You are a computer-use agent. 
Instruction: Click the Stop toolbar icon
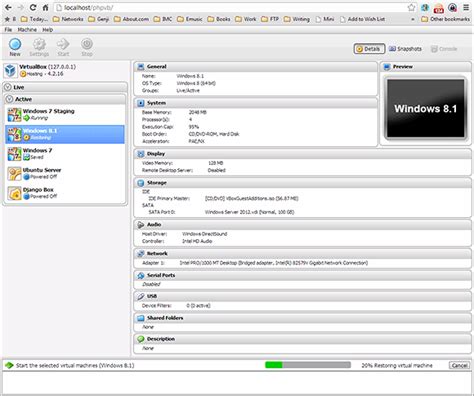click(x=87, y=44)
